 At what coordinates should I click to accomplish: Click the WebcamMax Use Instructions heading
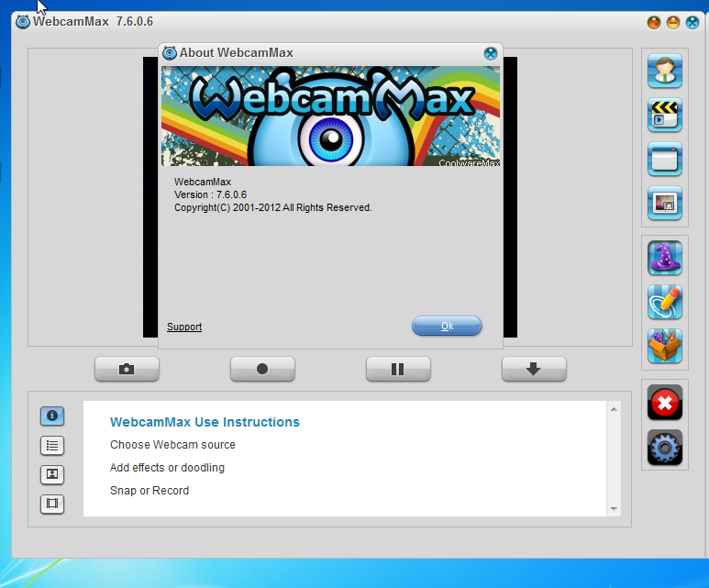[205, 422]
